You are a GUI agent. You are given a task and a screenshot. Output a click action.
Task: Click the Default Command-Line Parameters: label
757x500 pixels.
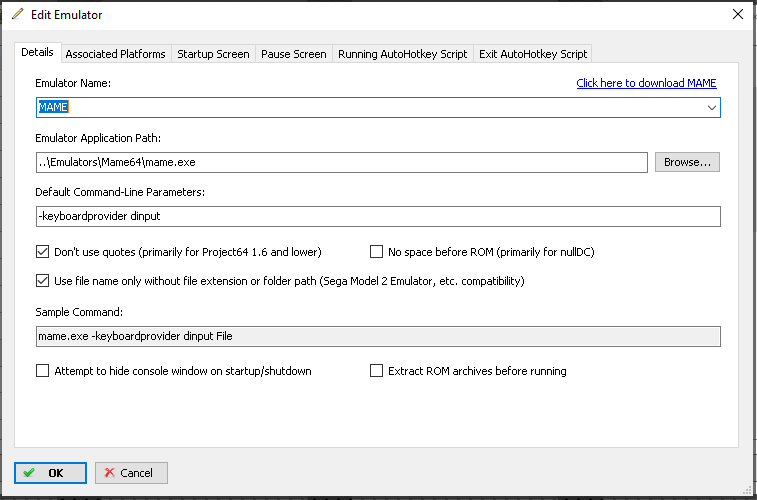pos(120,192)
